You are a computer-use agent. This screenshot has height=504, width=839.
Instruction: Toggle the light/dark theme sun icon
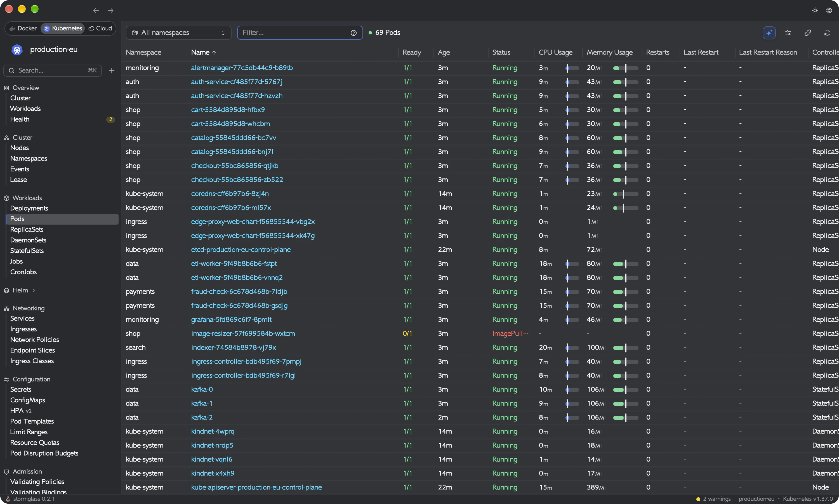815,11
